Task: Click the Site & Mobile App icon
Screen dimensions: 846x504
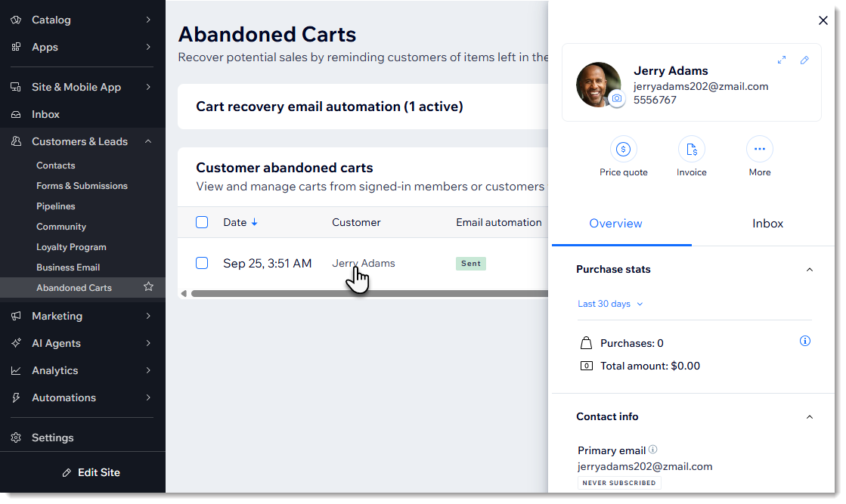Action: (16, 87)
